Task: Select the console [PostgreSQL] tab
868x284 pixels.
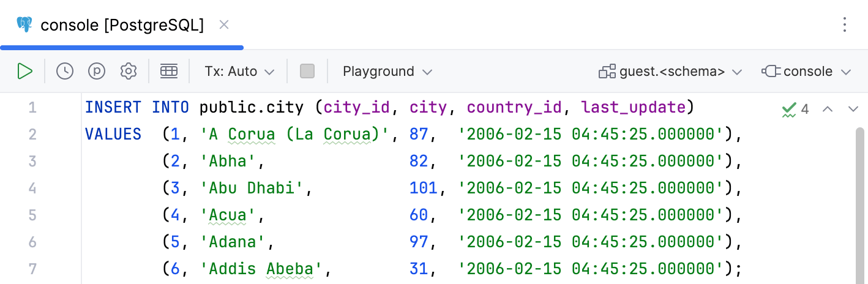Action: 122,25
